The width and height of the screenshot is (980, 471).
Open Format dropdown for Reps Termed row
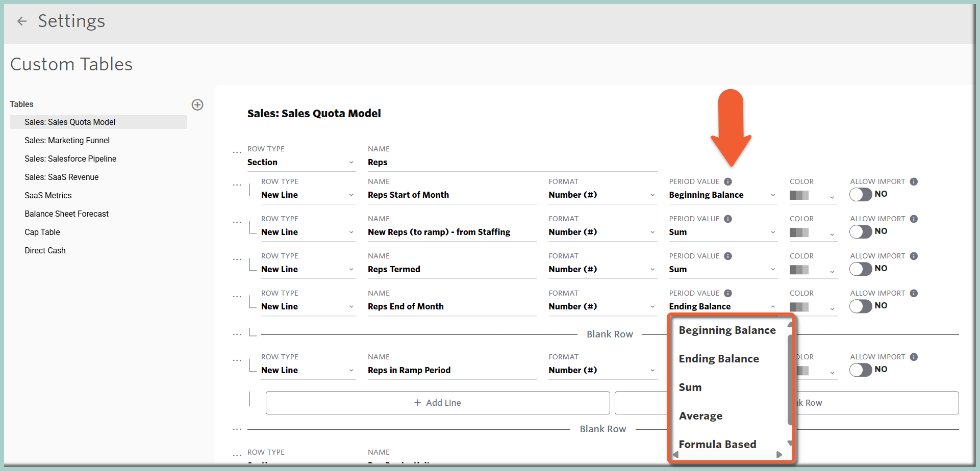pos(601,269)
